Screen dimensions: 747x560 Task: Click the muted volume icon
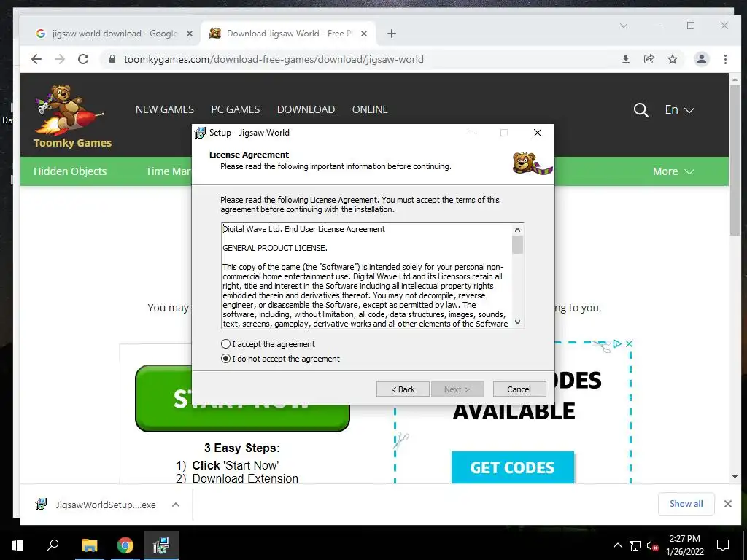[x=652, y=545]
